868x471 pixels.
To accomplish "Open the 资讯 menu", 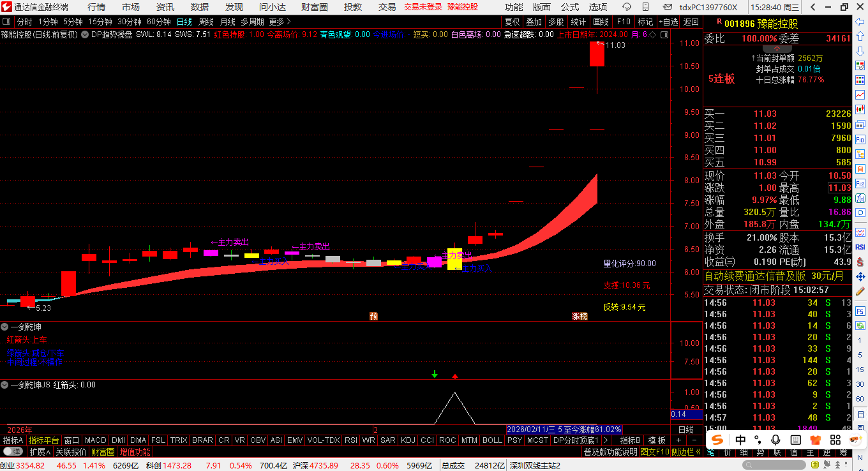I will click(165, 7).
